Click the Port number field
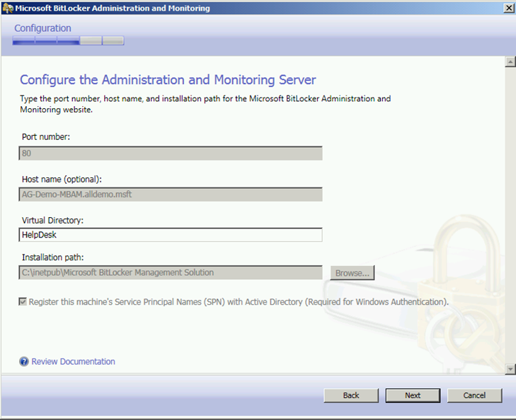Screen dimensions: 516x420 (x=171, y=153)
